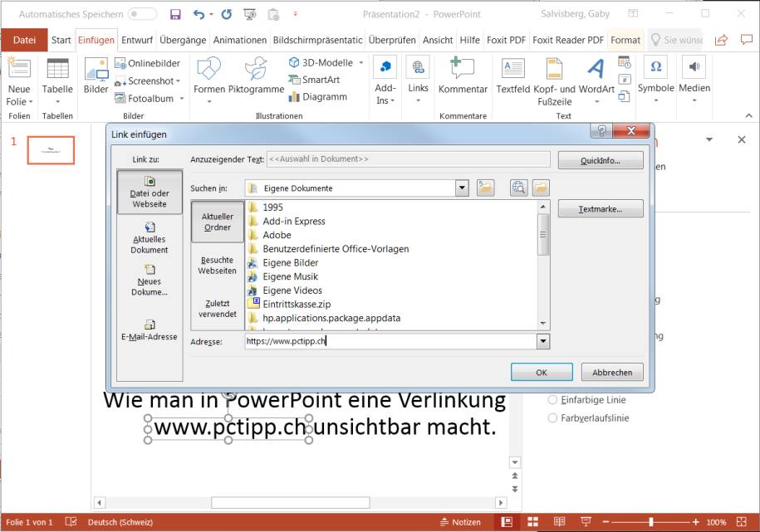
Task: Click the Browse for File folder icon
Action: (542, 188)
